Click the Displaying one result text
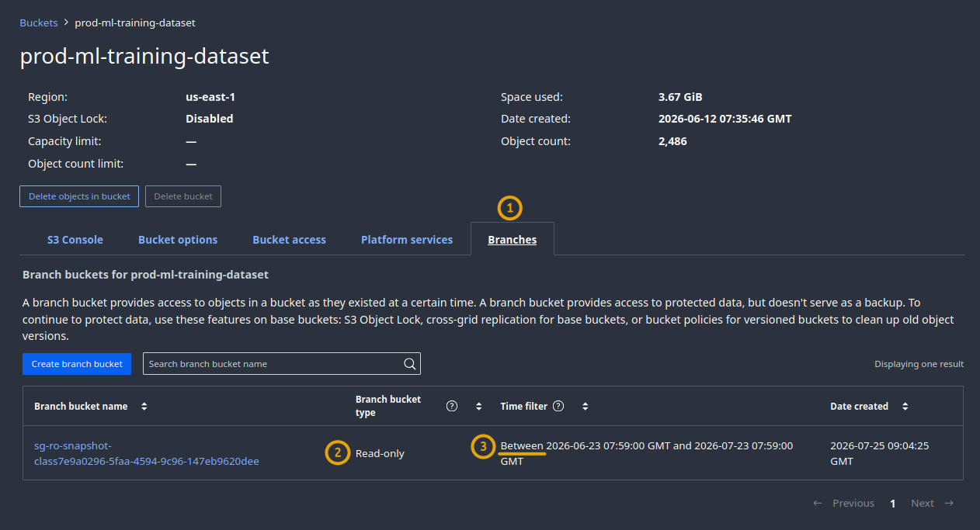The width and height of the screenshot is (980, 530). [919, 364]
